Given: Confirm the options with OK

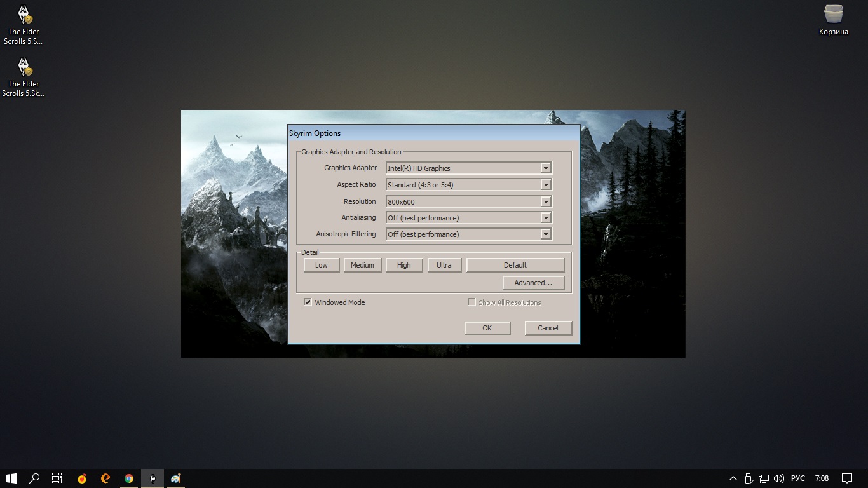Looking at the screenshot, I should (487, 328).
